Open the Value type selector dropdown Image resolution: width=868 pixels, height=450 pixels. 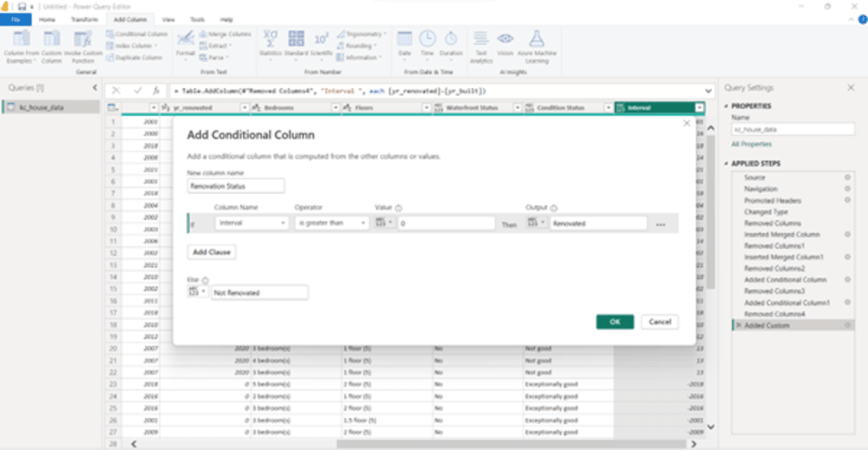384,224
